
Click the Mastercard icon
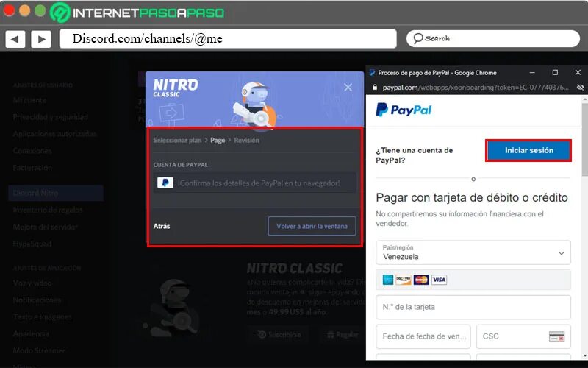tap(421, 280)
